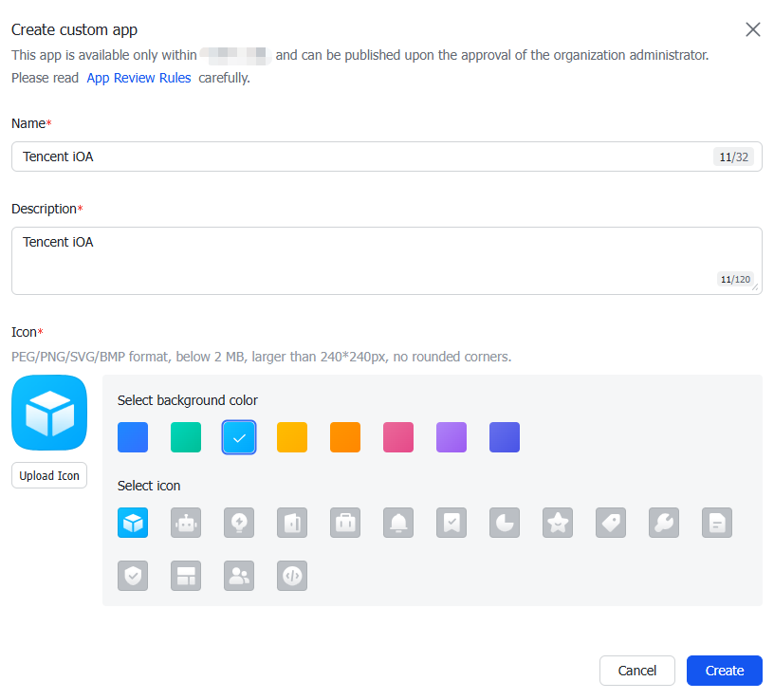Cancel the custom app creation
The image size is (774, 700).
[x=636, y=671]
